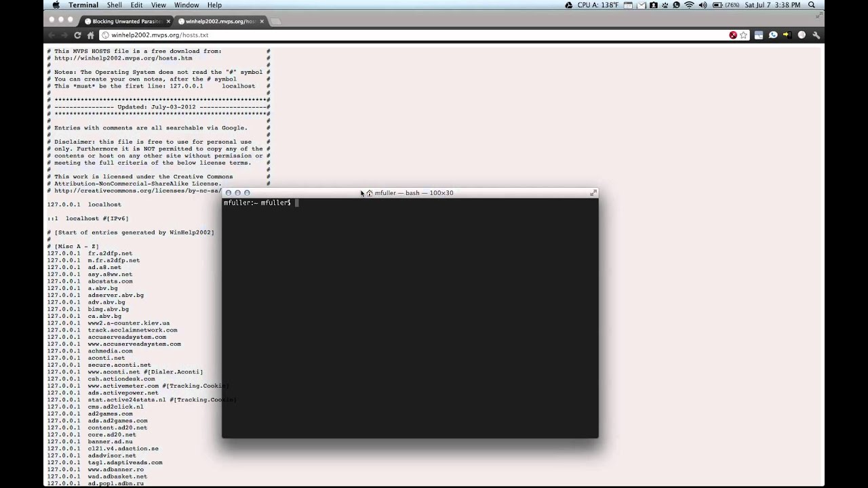Go forward in browser history
The height and width of the screenshot is (488, 868).
point(64,35)
